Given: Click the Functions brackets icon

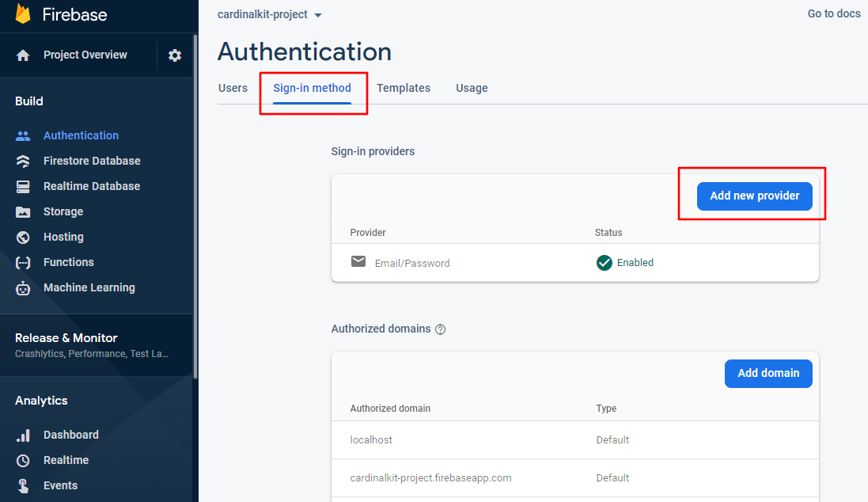Looking at the screenshot, I should pyautogui.click(x=23, y=262).
